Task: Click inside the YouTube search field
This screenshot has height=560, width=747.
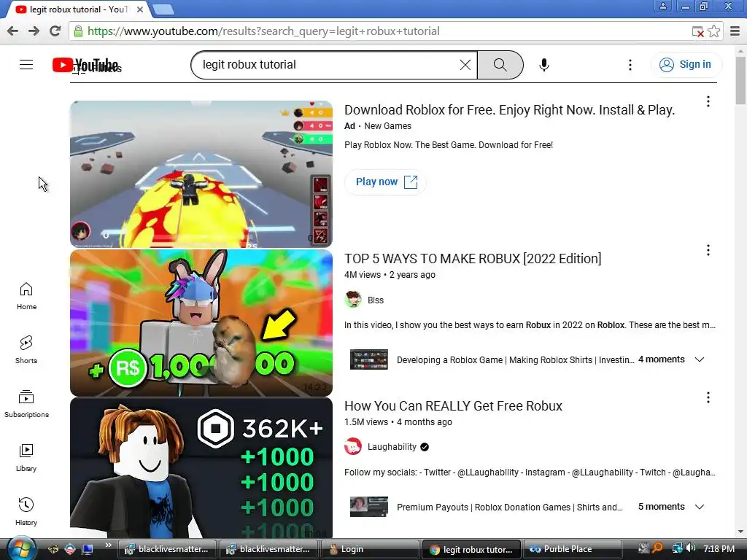Action: pos(329,65)
